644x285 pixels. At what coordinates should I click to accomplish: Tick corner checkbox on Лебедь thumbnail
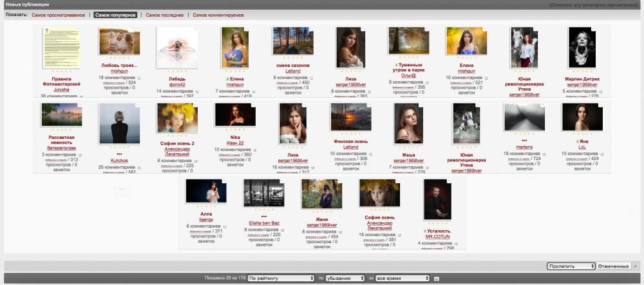pyautogui.click(x=195, y=30)
